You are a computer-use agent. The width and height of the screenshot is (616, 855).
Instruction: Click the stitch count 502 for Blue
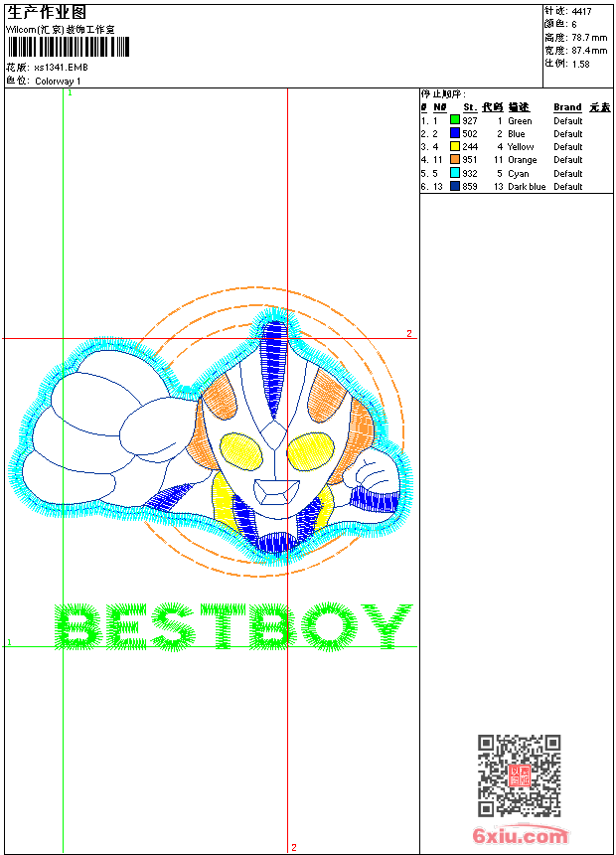[x=470, y=134]
